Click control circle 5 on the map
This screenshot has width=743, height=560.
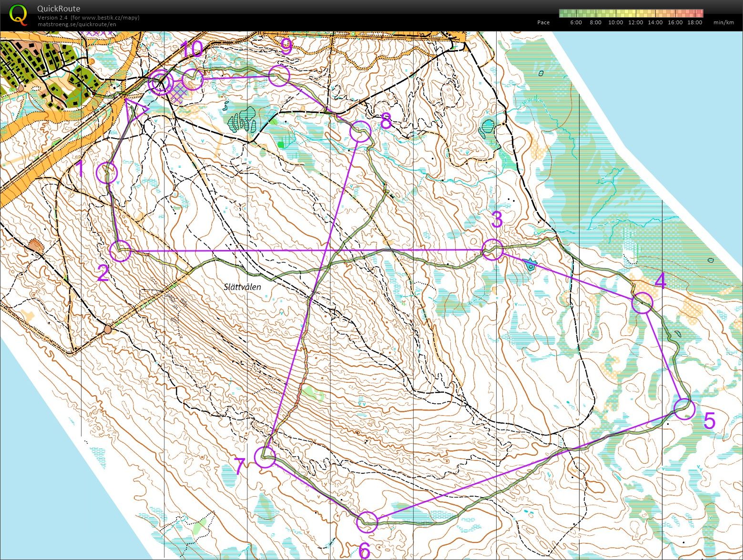685,409
